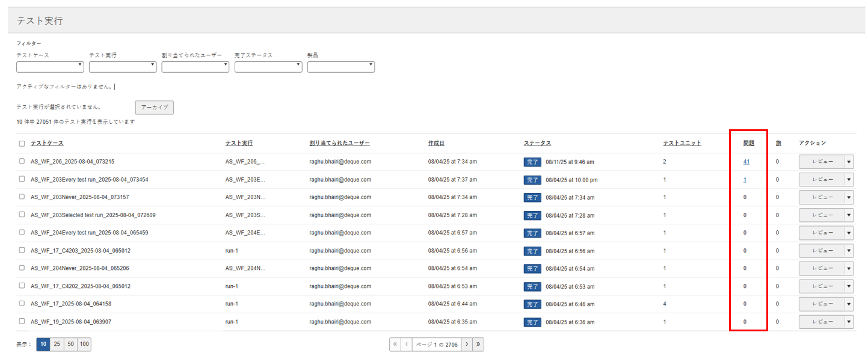Open the 完了ステータス filter dropdown
This screenshot has height=356, width=868.
[268, 67]
